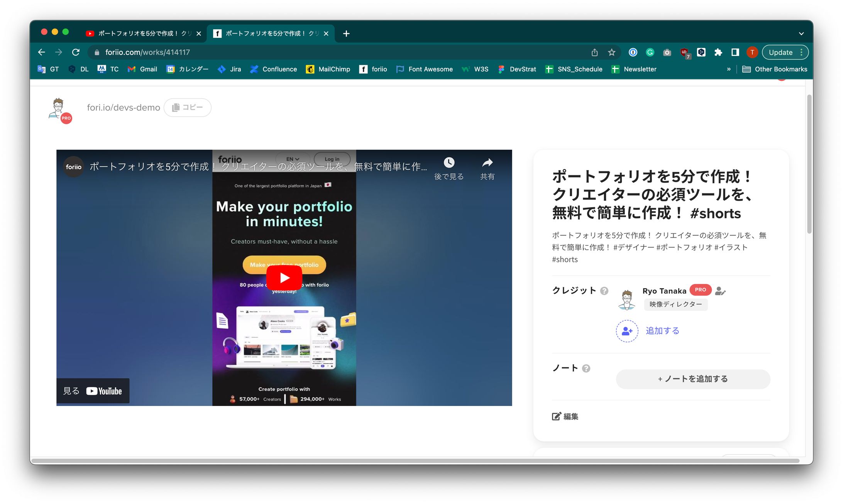
Task: Click the Update browser button
Action: click(780, 52)
